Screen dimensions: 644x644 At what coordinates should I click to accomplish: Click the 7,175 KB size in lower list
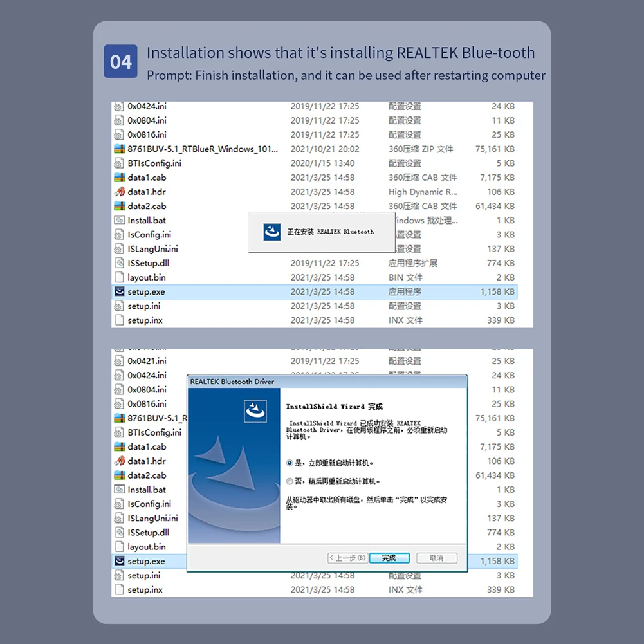point(497,447)
